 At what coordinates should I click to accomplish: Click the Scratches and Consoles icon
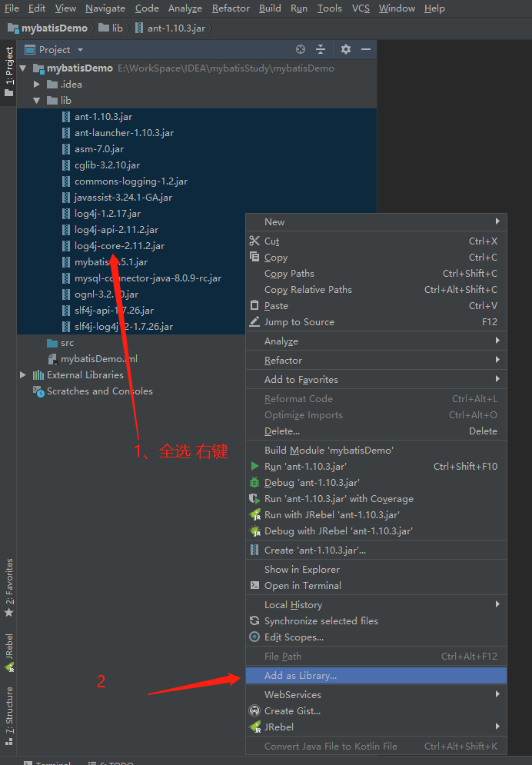point(38,391)
